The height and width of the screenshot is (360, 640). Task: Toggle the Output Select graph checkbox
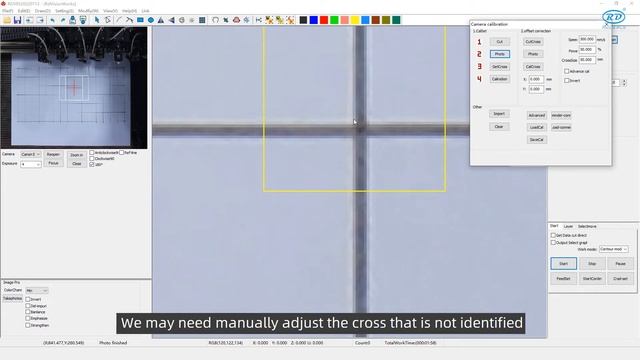(553, 243)
